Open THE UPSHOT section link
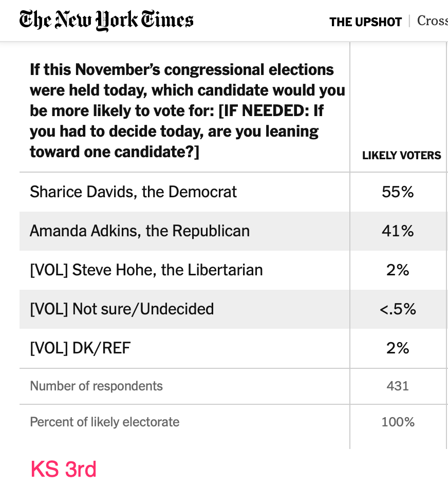The image size is (448, 487). 365,22
